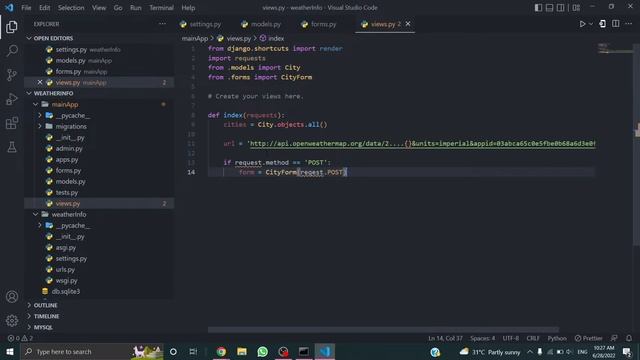Open tests.py in the file tree

[99, 193]
